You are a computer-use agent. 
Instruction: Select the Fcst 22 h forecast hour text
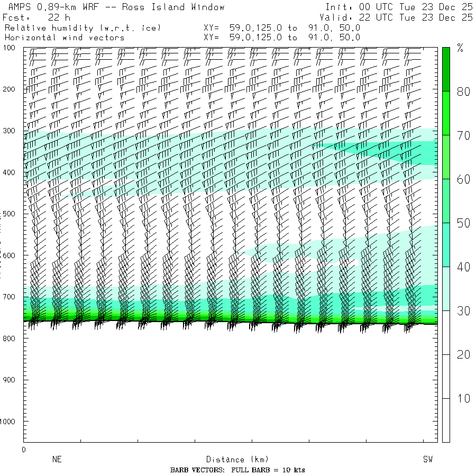click(x=36, y=17)
